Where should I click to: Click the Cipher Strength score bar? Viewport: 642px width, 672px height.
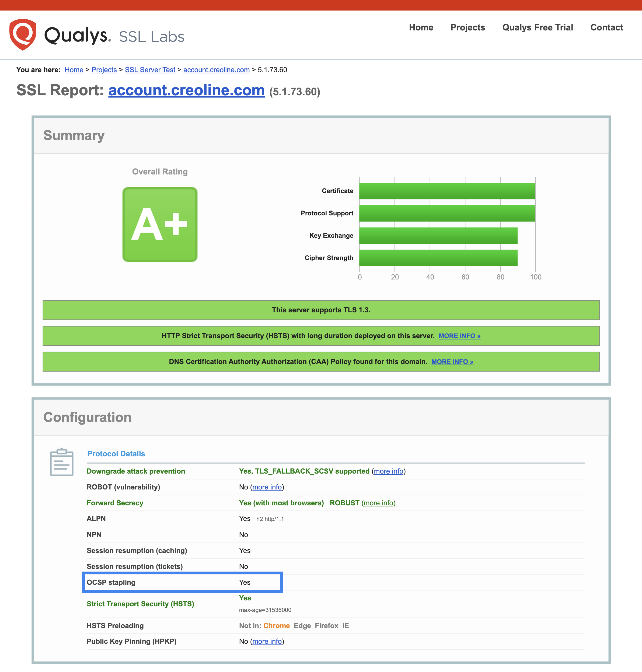point(438,258)
